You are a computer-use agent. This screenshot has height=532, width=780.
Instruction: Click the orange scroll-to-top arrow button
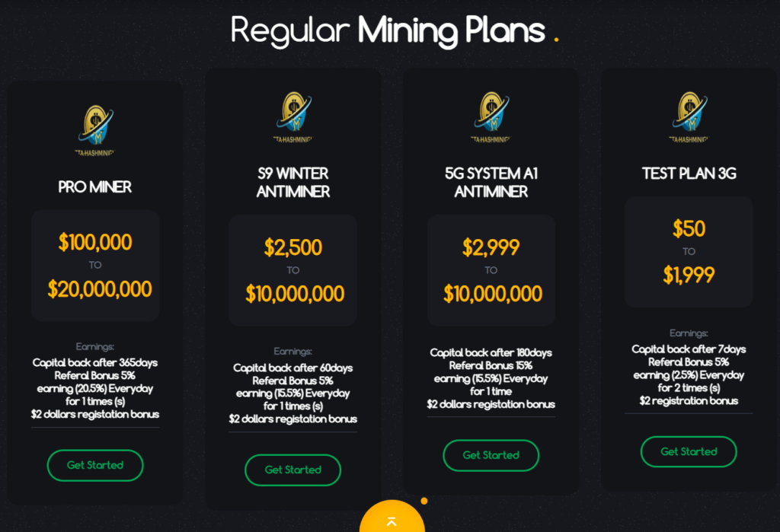pos(392,521)
